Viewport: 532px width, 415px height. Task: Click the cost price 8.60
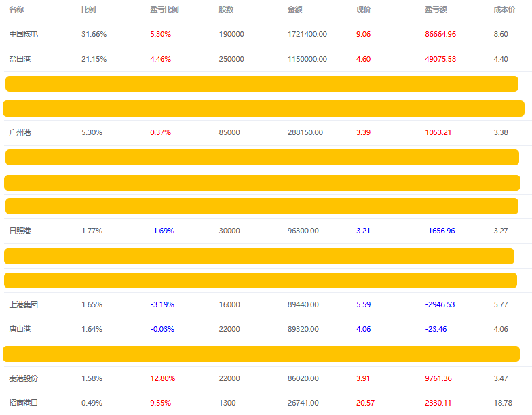click(x=501, y=34)
